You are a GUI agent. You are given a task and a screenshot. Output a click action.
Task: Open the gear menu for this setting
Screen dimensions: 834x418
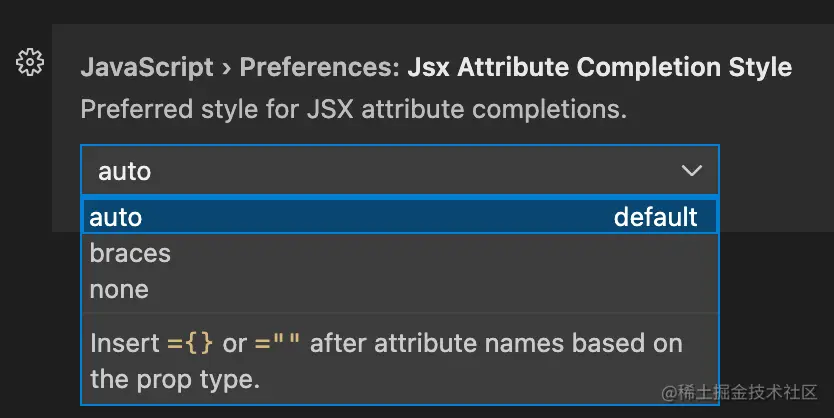[x=30, y=63]
